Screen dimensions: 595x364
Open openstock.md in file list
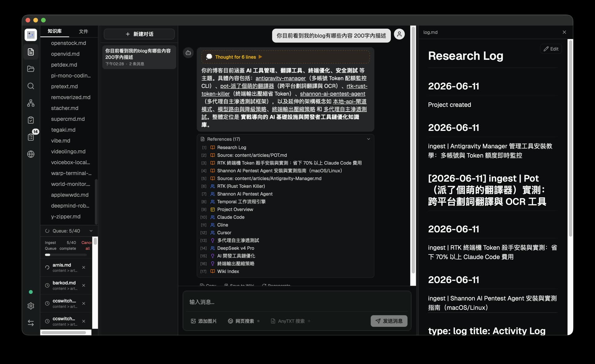[x=68, y=43]
